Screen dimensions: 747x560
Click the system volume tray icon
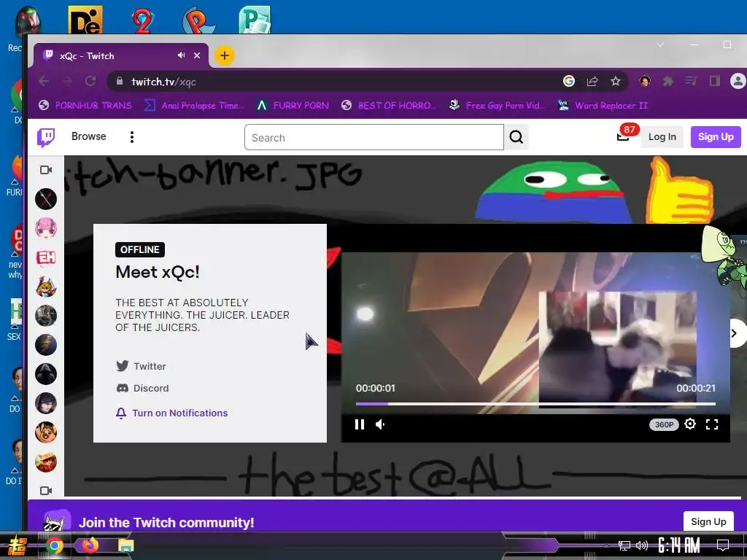pyautogui.click(x=642, y=545)
